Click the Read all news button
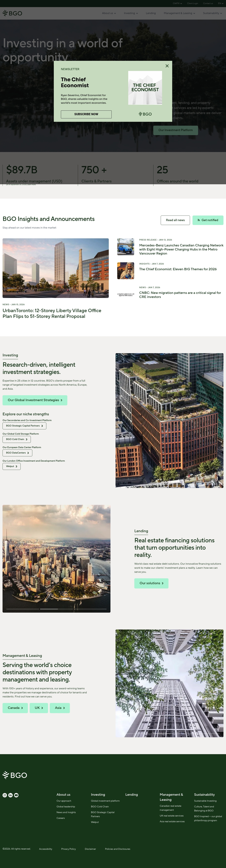 tap(175, 220)
